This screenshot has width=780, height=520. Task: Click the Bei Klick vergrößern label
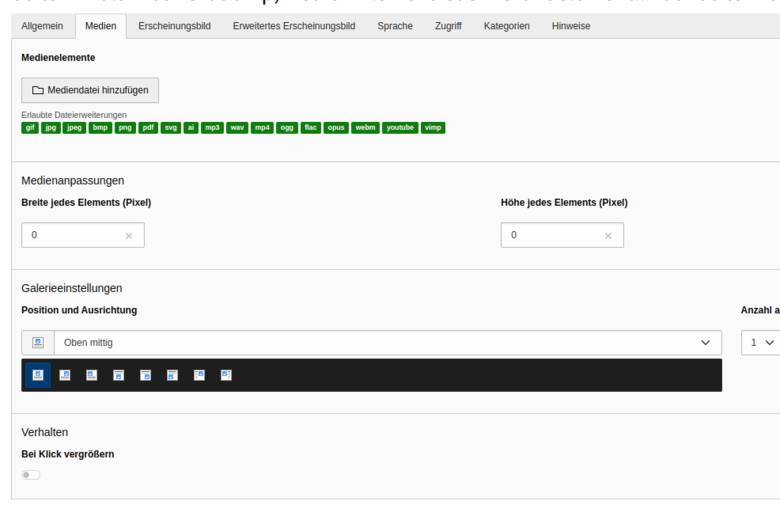(x=68, y=454)
